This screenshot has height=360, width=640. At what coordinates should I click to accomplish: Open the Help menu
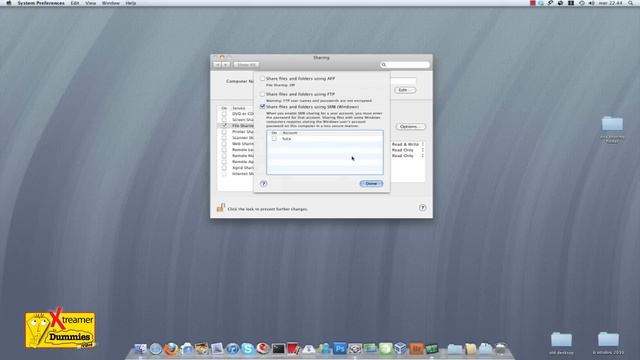(131, 3)
